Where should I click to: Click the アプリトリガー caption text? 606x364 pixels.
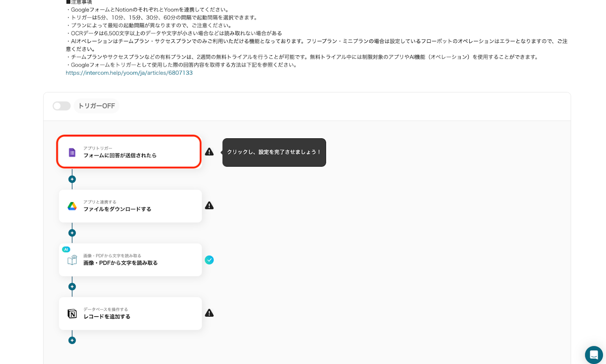(x=98, y=148)
